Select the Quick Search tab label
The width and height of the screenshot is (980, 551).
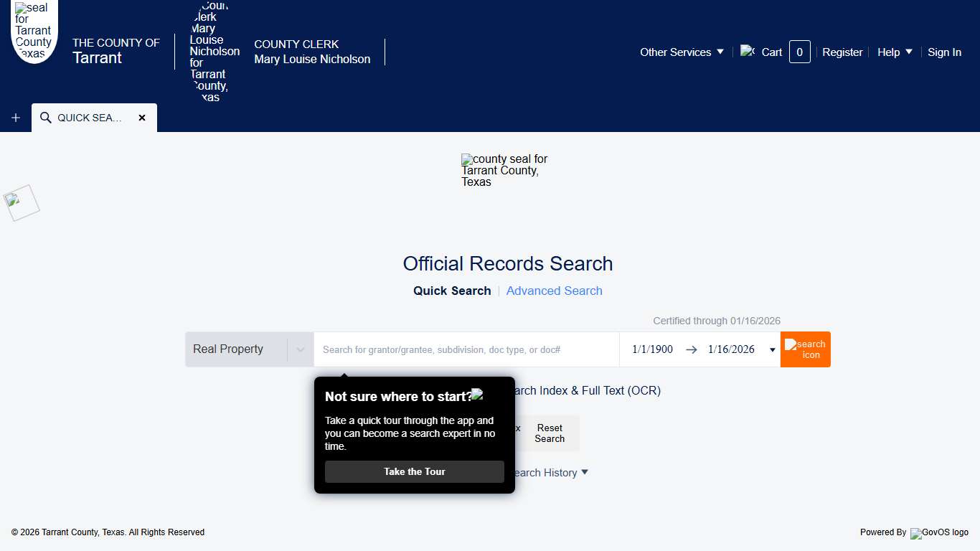(452, 291)
